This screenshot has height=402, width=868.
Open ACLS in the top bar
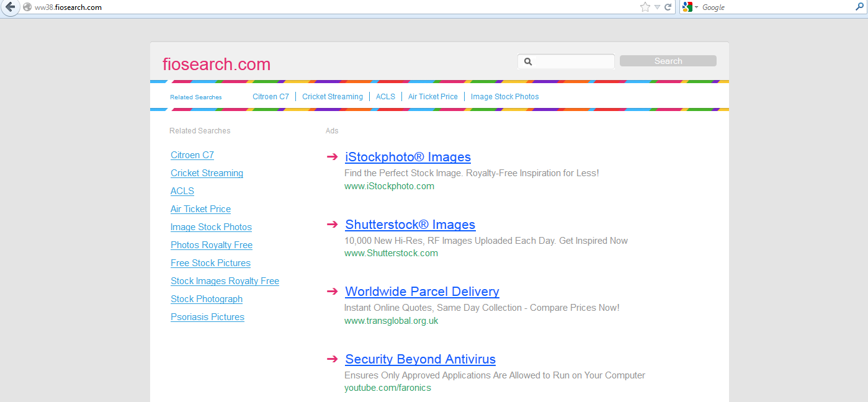click(x=385, y=97)
